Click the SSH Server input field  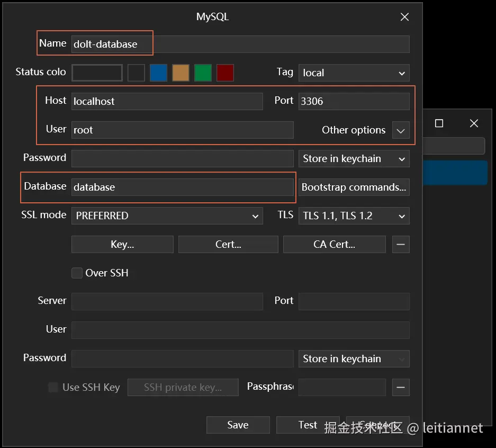167,301
